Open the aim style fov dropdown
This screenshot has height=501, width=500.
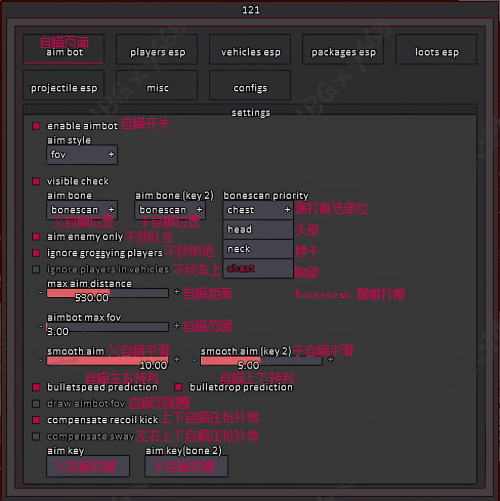pos(82,155)
